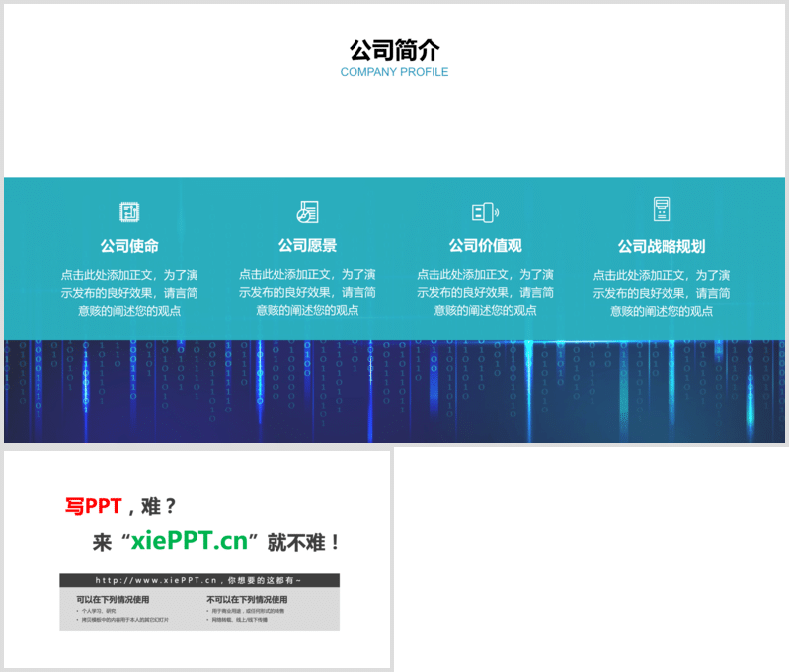Click the body text under 公司愿景
790x672 pixels.
307,292
